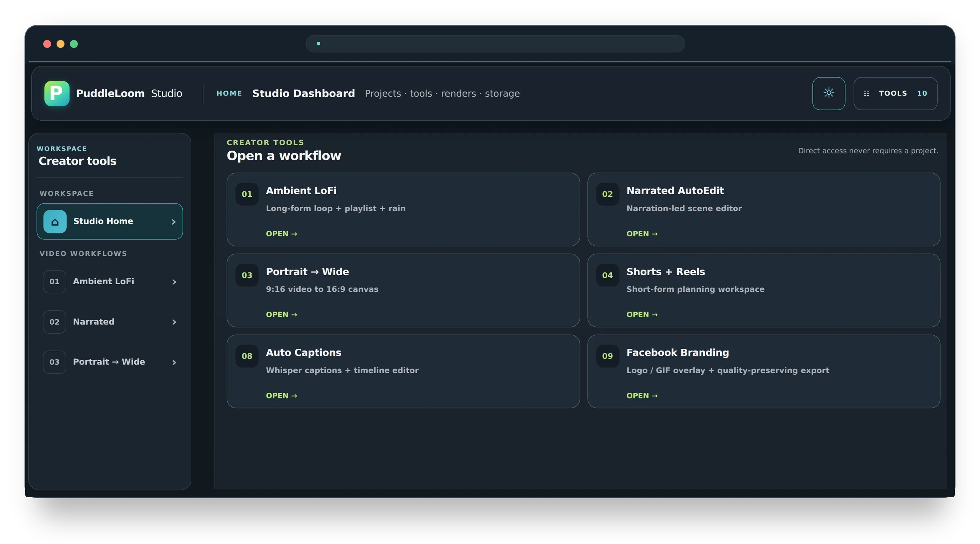Expand sidebar Narrated chevron

[174, 322]
